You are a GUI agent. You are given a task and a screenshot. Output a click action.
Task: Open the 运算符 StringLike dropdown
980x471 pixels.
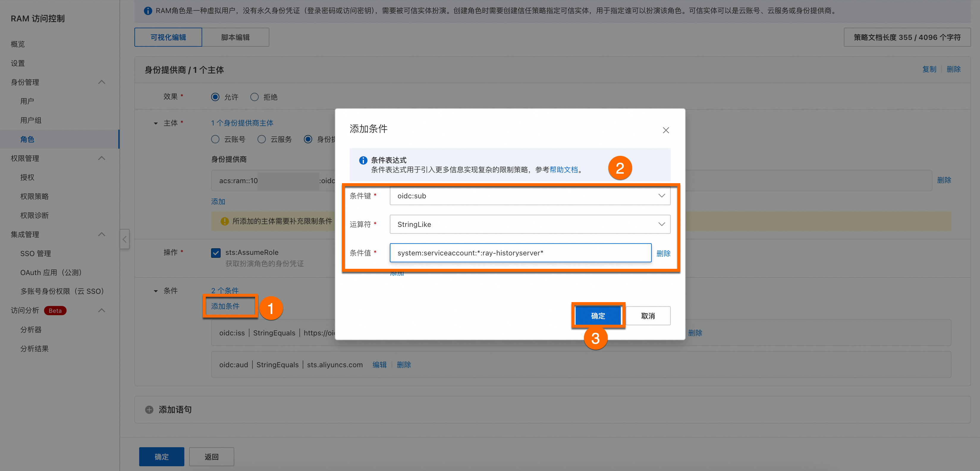pyautogui.click(x=530, y=224)
